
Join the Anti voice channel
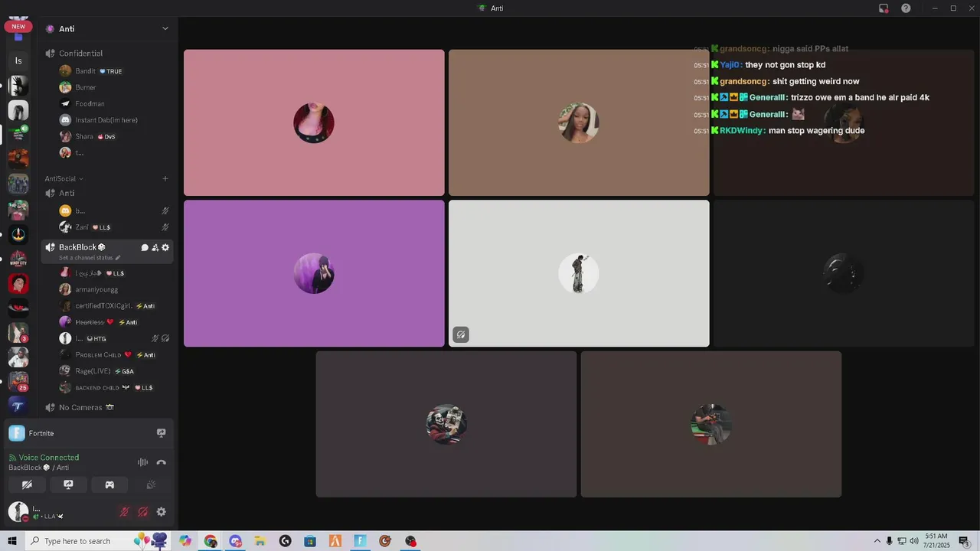pos(67,193)
